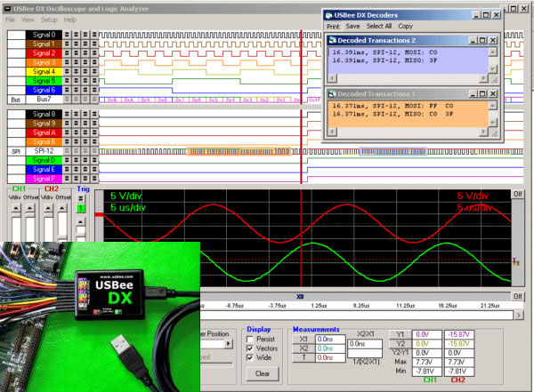This screenshot has height=392, width=534.
Task: Click CH1 Offset up arrow
Action: 30,208
